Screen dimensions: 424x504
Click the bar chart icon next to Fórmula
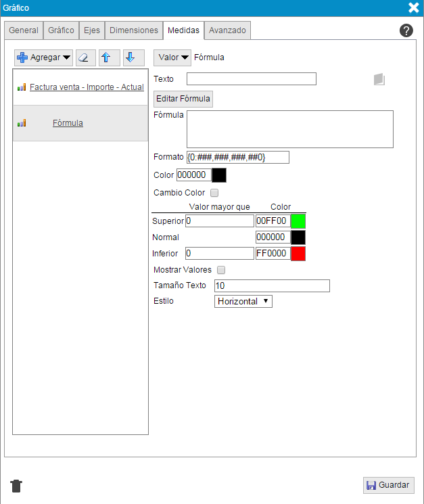pos(22,123)
